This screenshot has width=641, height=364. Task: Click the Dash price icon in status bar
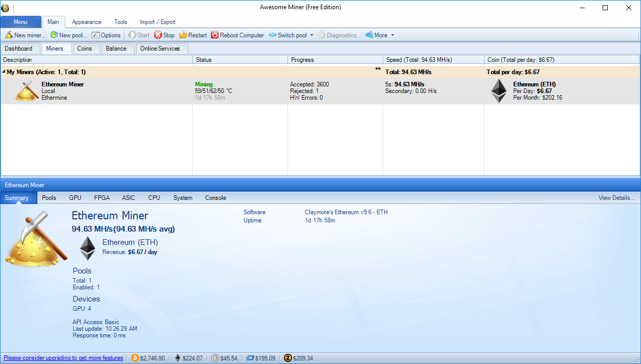click(x=251, y=358)
